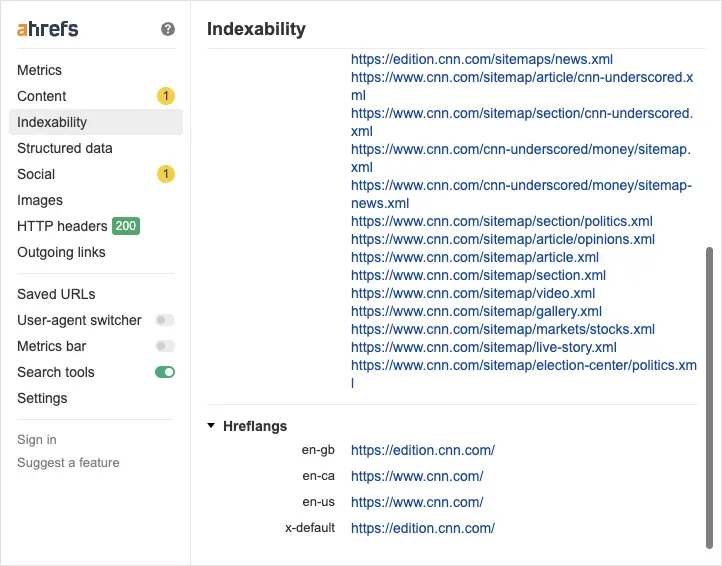Viewport: 722px width, 566px height.
Task: Open HTTP headers section
Action: point(62,226)
